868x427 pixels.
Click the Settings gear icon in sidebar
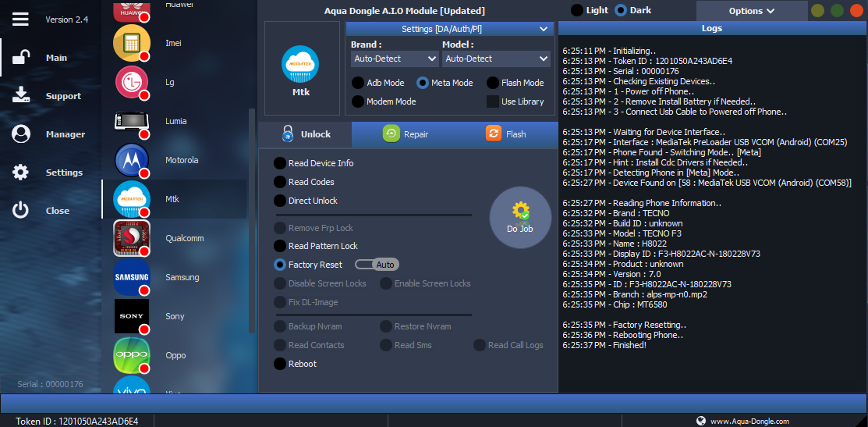click(20, 173)
